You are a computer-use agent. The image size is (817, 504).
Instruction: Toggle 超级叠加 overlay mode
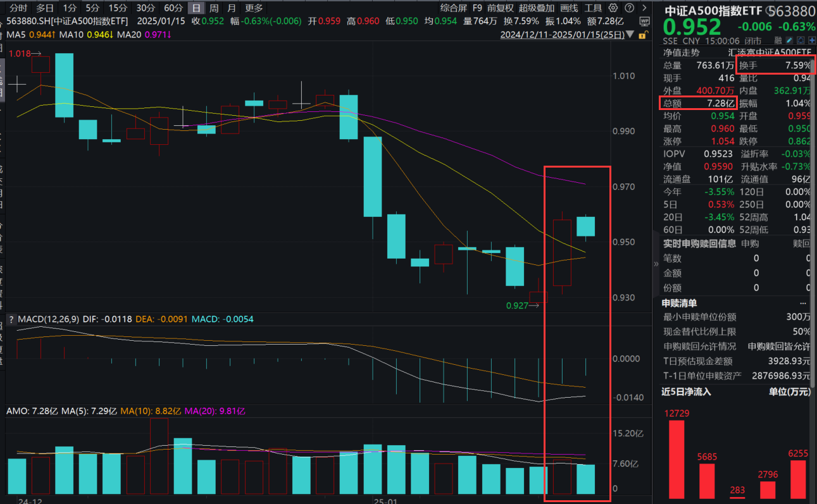[537, 8]
